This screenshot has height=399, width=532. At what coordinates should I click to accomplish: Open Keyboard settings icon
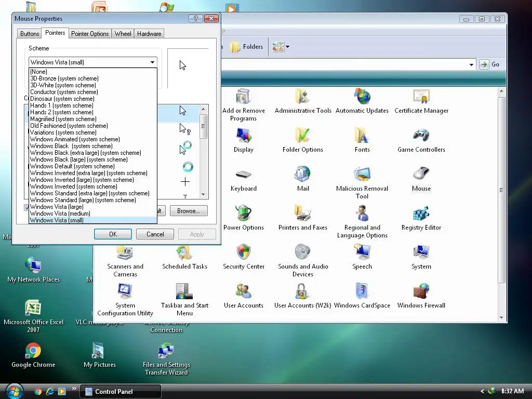point(243,179)
